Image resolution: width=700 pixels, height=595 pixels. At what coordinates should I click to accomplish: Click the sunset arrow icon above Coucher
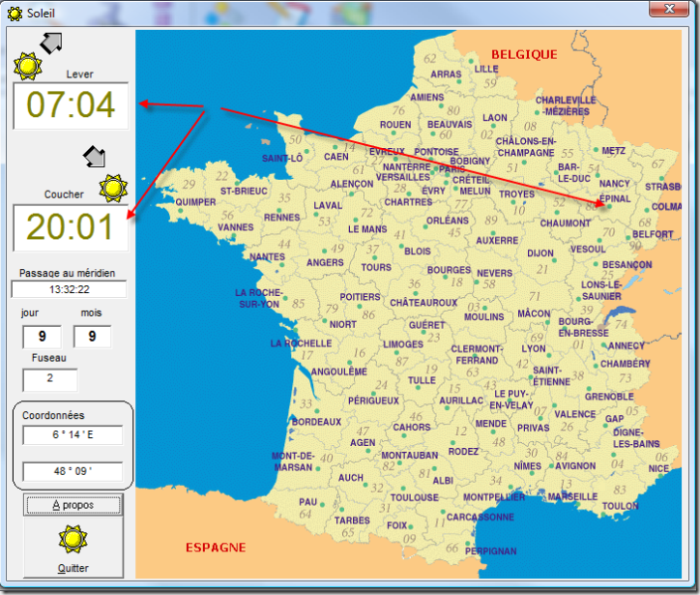tap(95, 157)
